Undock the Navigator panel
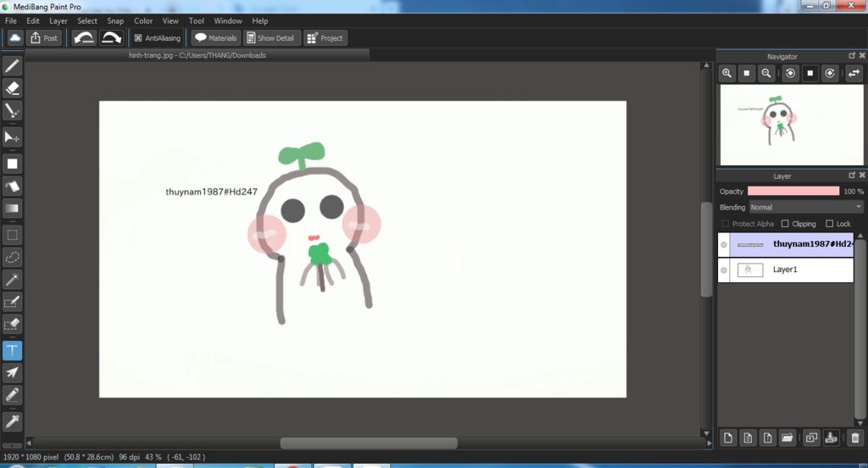 pyautogui.click(x=852, y=56)
